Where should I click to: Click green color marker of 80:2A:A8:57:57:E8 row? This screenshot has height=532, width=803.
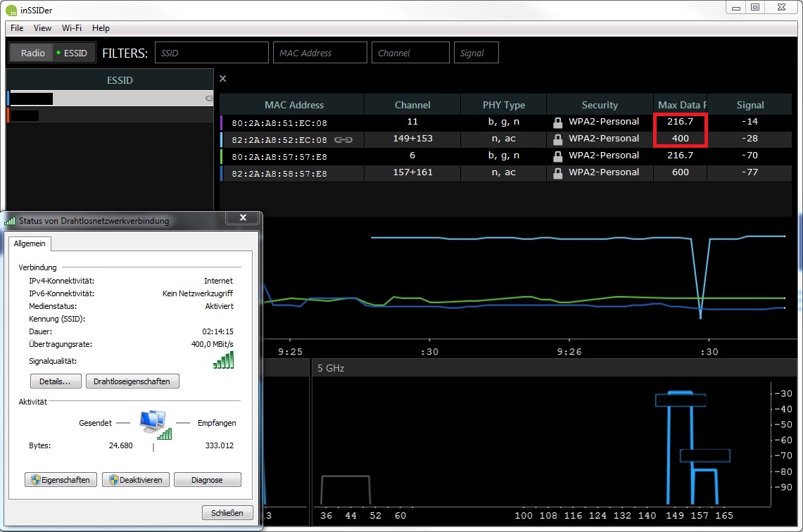coord(221,156)
